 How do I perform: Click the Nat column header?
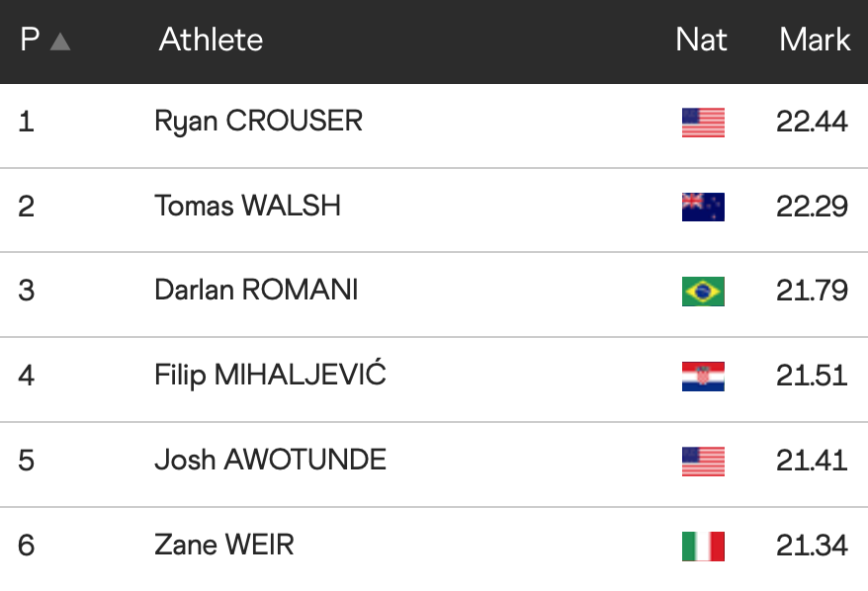click(x=701, y=40)
